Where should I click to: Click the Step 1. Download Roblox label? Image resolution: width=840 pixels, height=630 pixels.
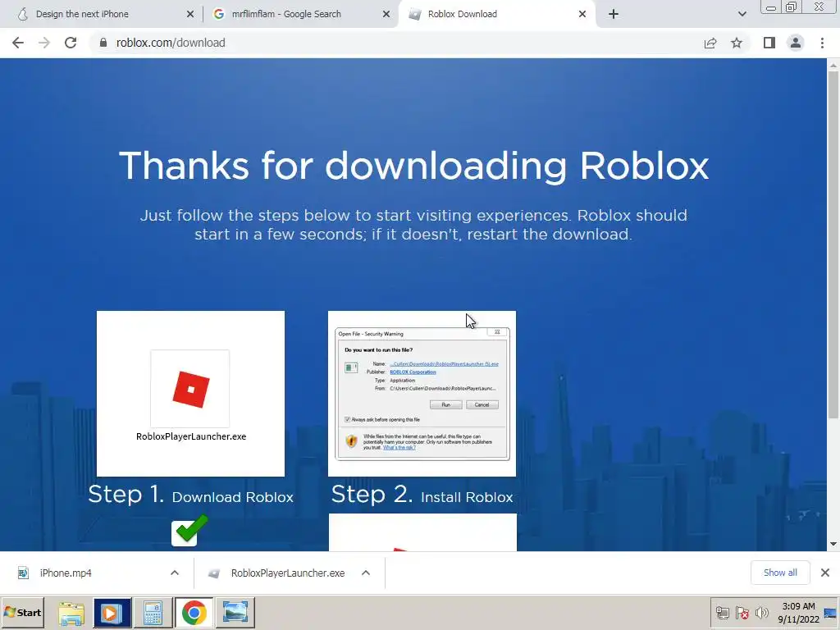pos(190,495)
